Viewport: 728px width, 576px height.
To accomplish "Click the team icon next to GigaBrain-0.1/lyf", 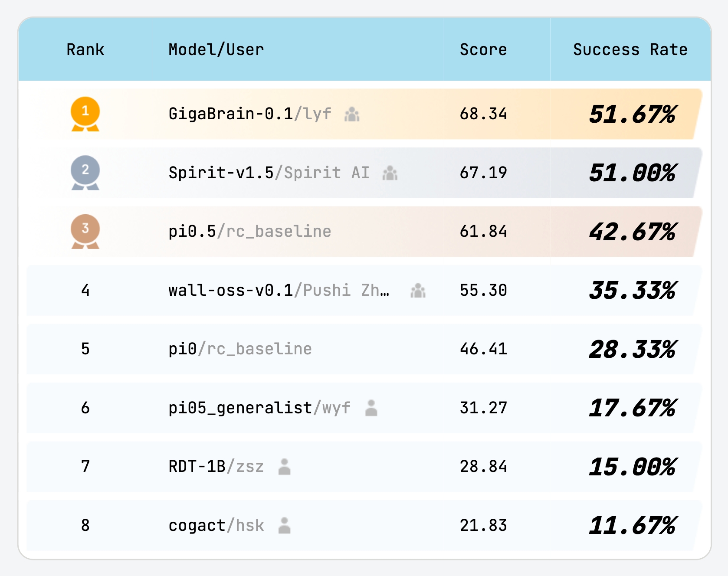I will tap(352, 115).
